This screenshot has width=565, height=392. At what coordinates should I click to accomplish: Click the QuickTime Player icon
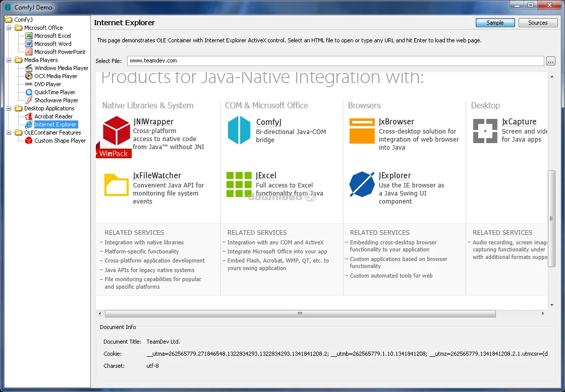coord(29,92)
